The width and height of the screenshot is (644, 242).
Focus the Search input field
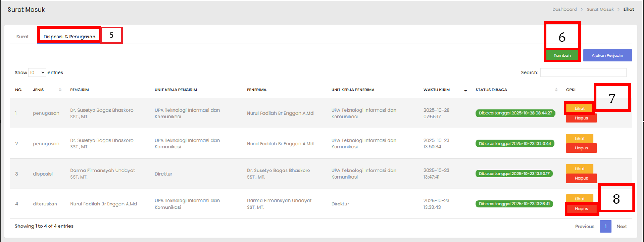(583, 72)
